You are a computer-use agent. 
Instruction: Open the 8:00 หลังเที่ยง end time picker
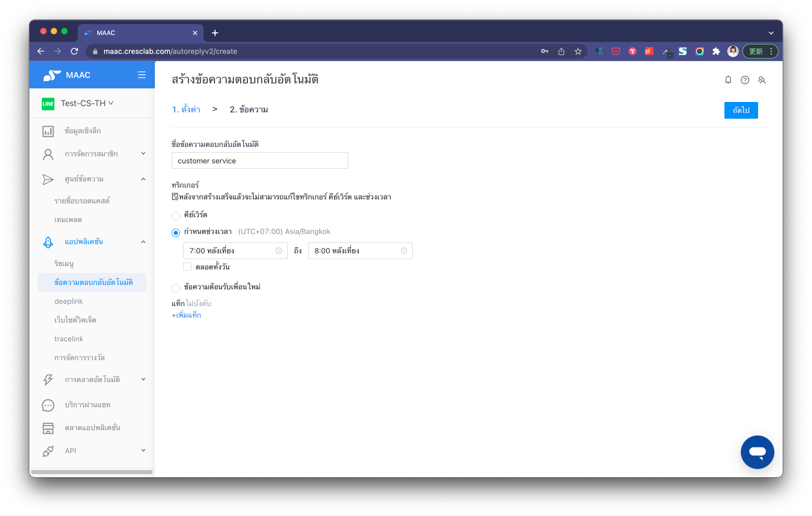pos(360,251)
